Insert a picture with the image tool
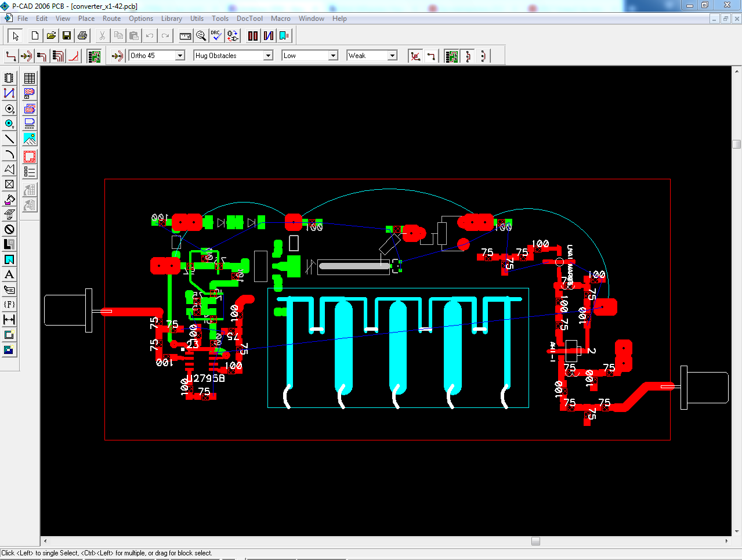The image size is (742, 560). (30, 139)
